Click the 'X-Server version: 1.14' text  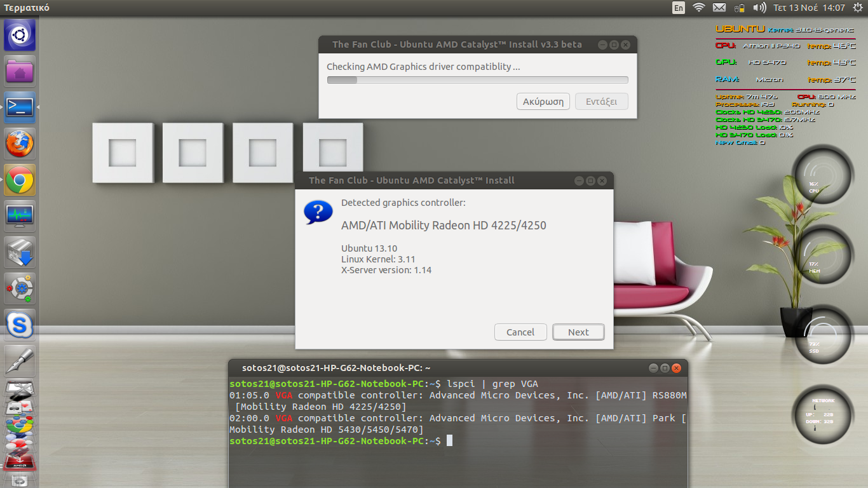coord(386,270)
